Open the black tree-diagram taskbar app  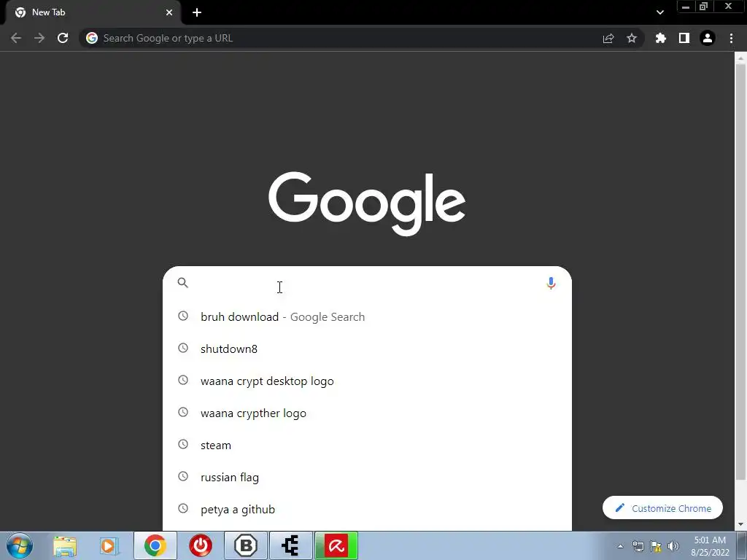coord(291,545)
